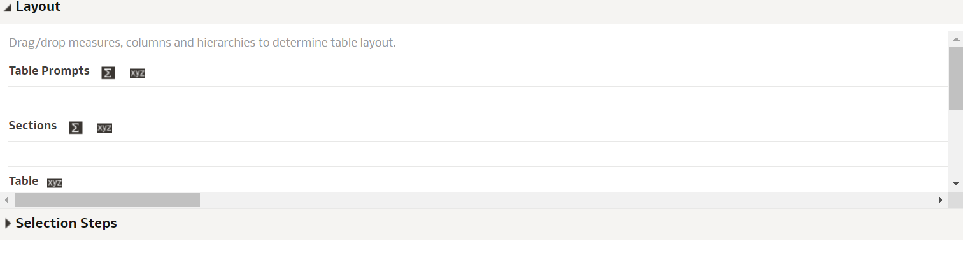Select the Selection Steps header title

[x=66, y=223]
